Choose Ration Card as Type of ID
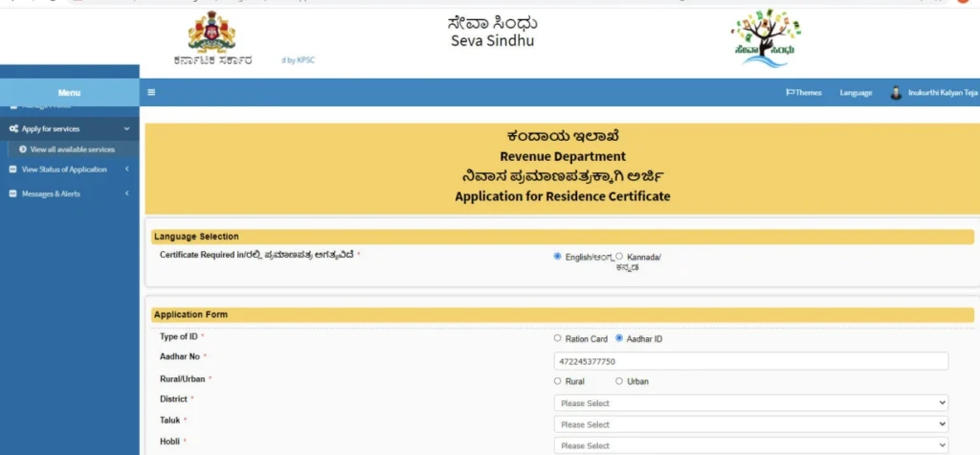 click(558, 338)
